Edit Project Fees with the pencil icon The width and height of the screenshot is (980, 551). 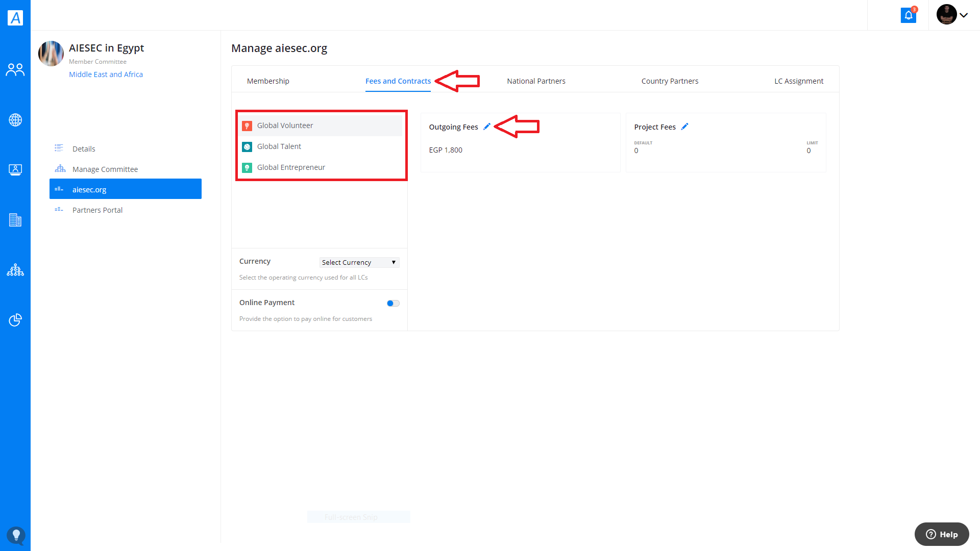tap(684, 127)
